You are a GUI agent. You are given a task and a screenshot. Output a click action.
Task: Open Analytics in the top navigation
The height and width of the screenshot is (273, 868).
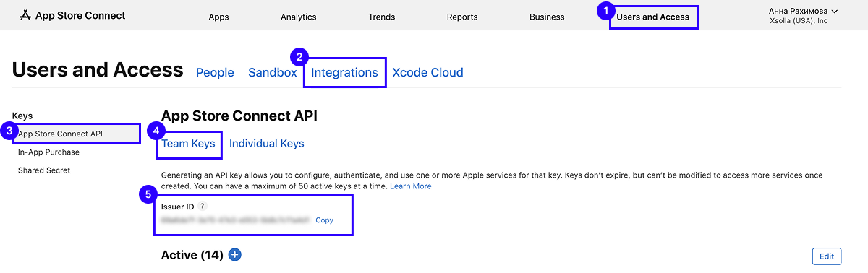pos(298,17)
